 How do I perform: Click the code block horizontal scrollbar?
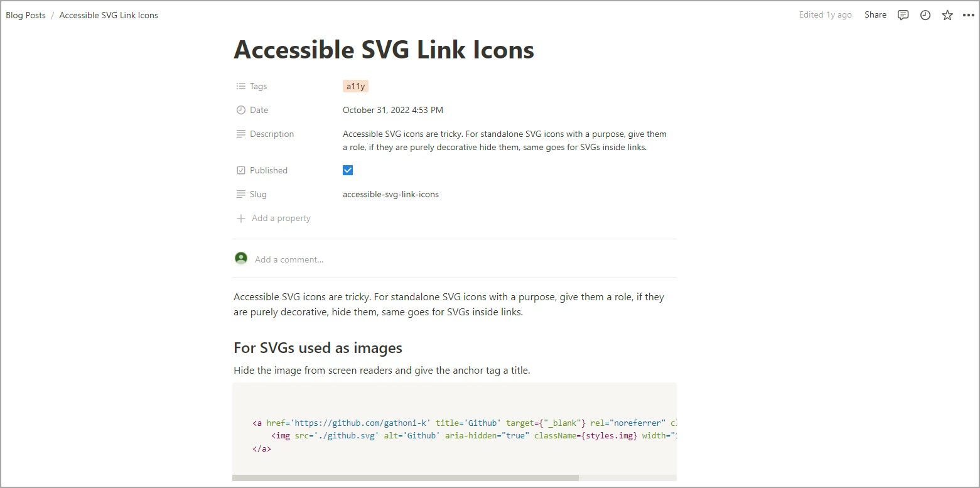coord(407,477)
